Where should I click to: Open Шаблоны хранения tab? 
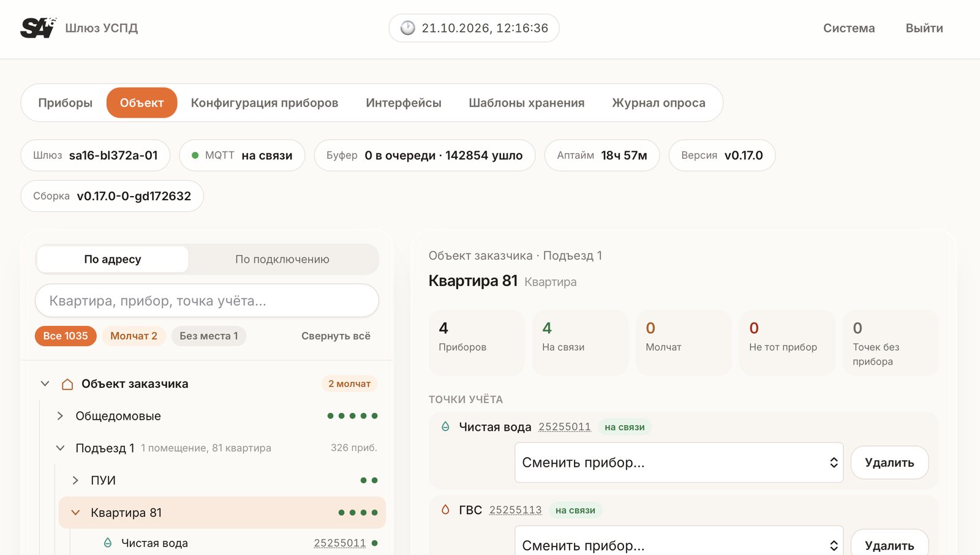point(527,103)
